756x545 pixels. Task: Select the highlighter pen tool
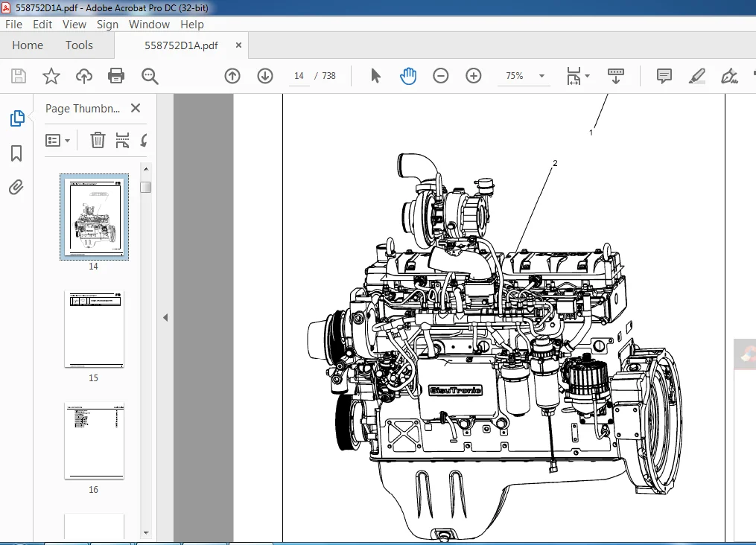(696, 76)
